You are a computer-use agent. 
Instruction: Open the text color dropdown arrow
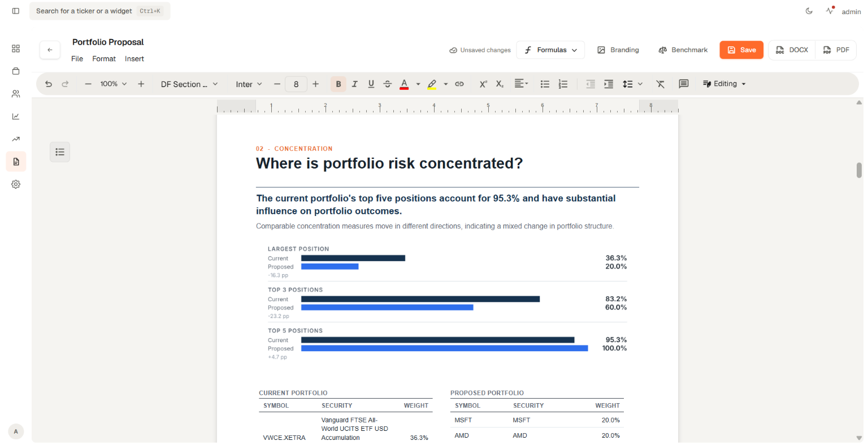point(418,84)
